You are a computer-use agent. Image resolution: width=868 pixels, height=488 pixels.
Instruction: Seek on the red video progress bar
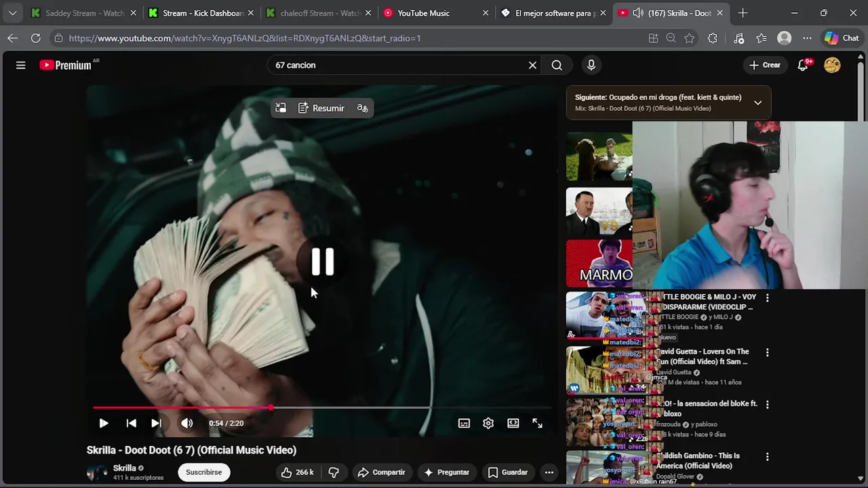coord(322,407)
